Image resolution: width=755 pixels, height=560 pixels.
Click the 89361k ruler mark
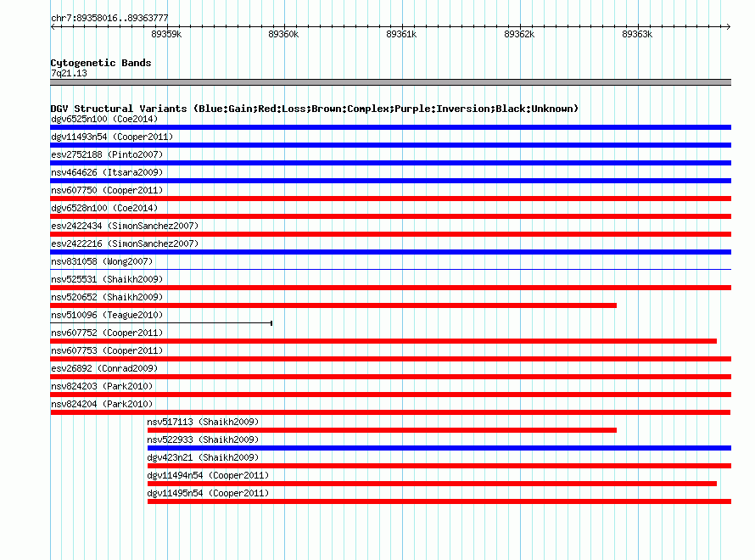pyautogui.click(x=401, y=34)
